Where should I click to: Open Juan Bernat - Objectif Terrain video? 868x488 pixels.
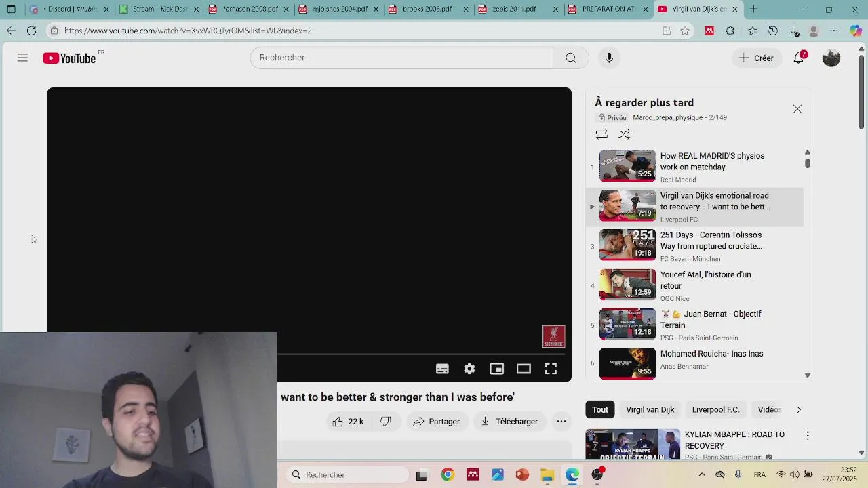point(694,325)
